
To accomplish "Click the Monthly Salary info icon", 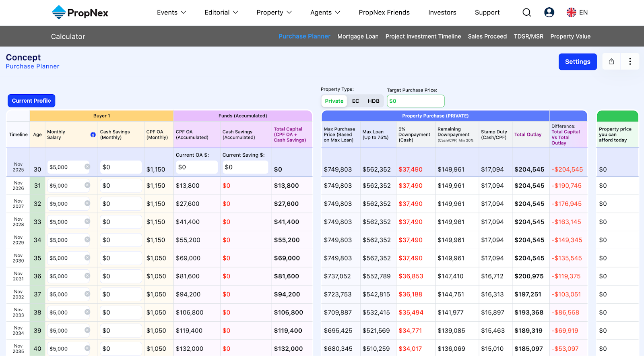I will [x=93, y=135].
